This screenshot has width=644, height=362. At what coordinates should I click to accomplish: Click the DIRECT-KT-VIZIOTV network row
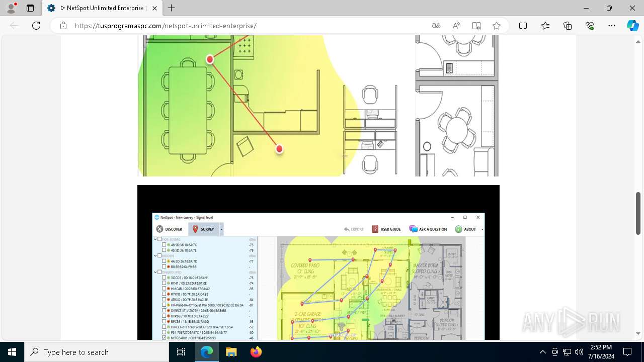click(205, 311)
